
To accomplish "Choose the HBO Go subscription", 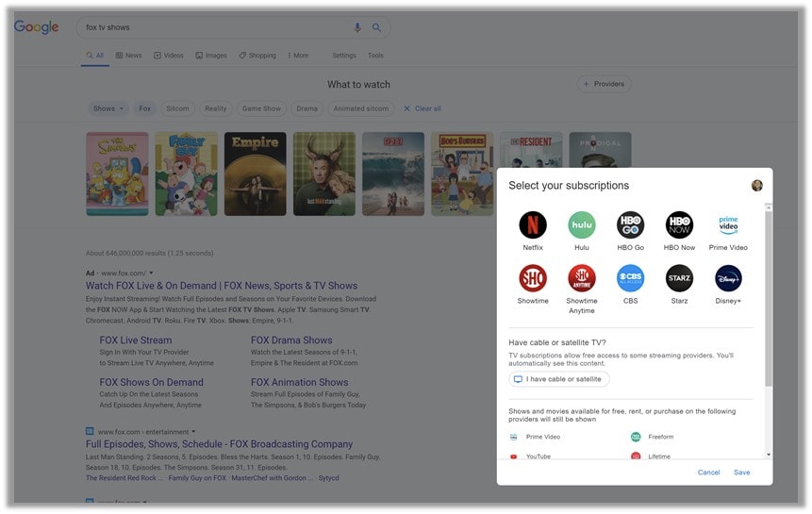I will pyautogui.click(x=630, y=225).
